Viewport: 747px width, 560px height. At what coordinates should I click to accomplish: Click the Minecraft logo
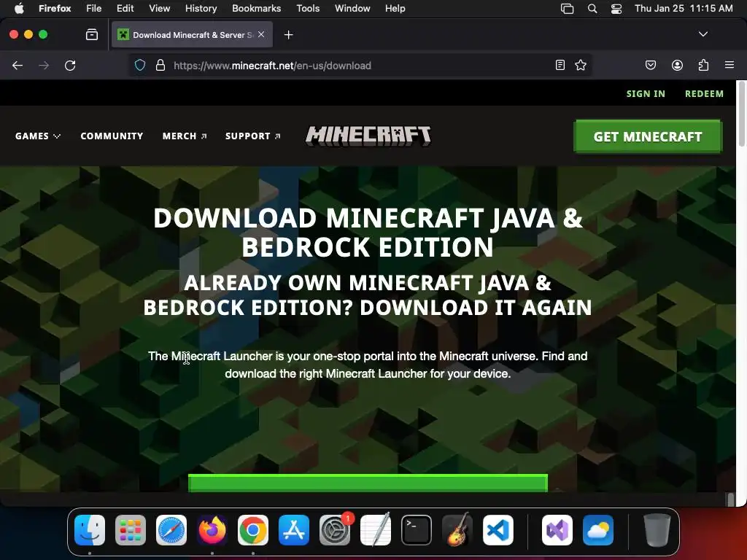(368, 136)
